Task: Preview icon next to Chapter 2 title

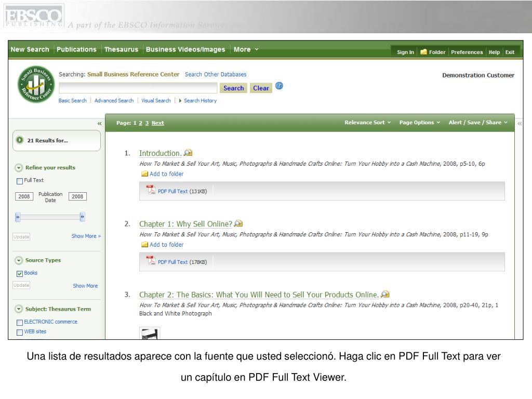Action: pos(385,294)
